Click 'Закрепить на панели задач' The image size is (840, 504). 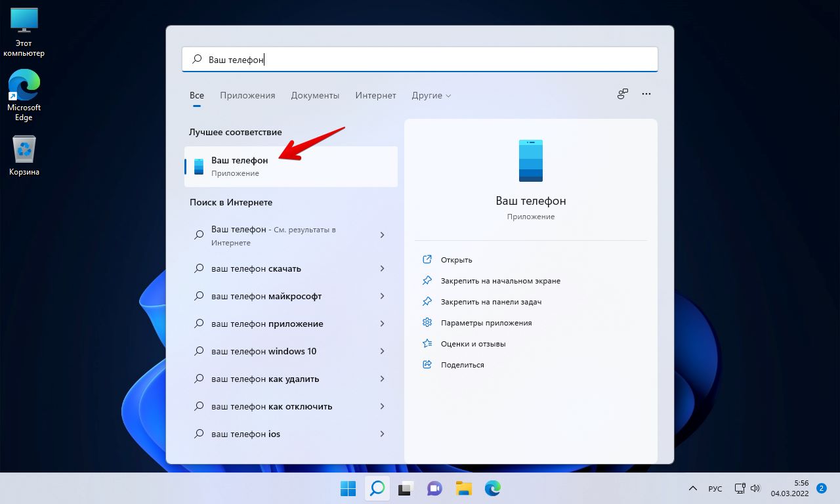pos(491,302)
